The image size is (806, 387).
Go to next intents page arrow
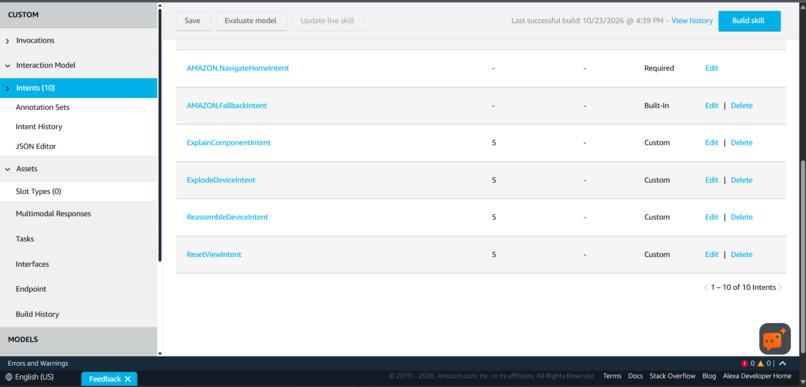click(x=780, y=287)
